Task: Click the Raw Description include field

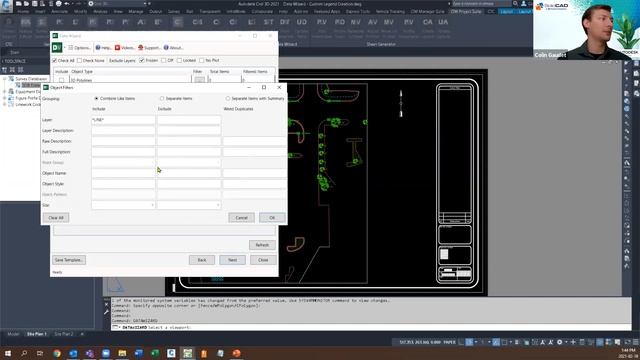Action: coord(123,141)
